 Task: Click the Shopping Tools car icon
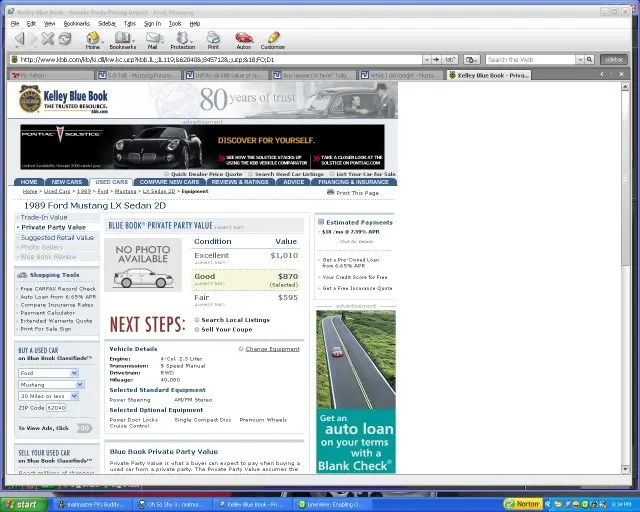point(22,275)
